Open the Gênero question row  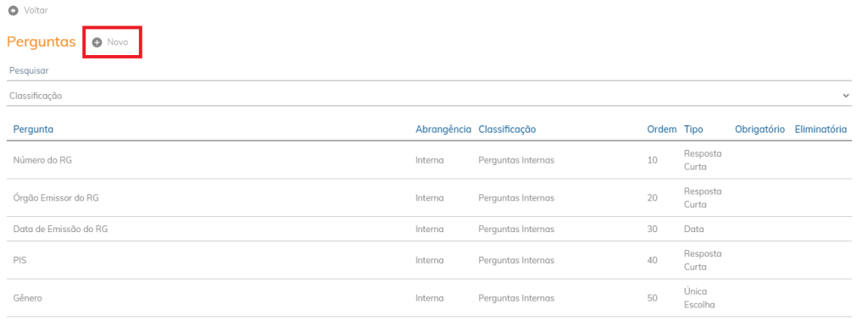(x=429, y=298)
